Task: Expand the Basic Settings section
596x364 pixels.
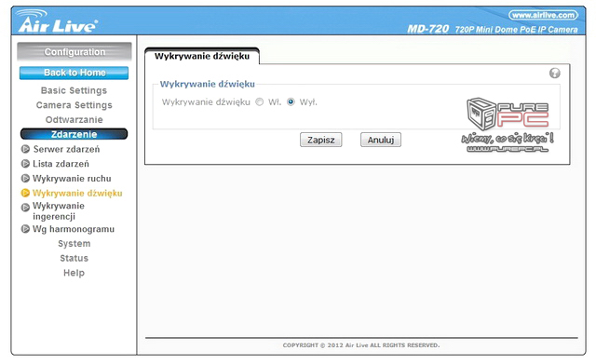Action: click(x=74, y=90)
